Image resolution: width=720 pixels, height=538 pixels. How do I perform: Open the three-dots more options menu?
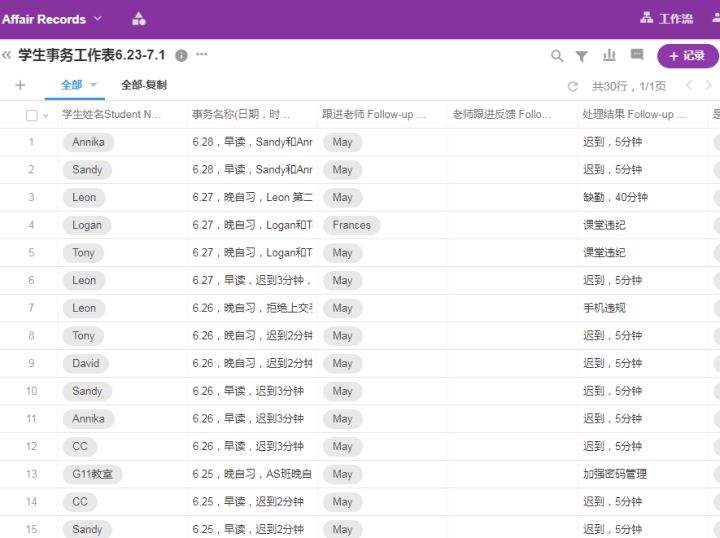[202, 55]
